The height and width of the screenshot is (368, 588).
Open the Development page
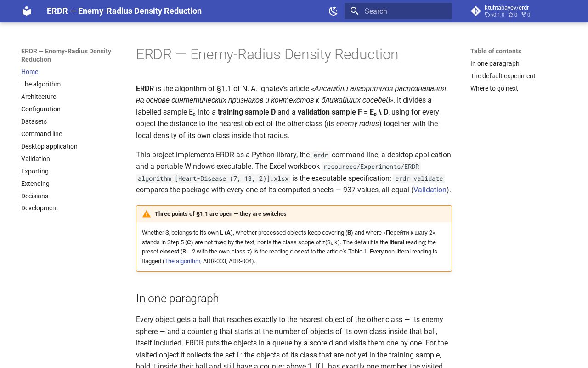tap(40, 208)
